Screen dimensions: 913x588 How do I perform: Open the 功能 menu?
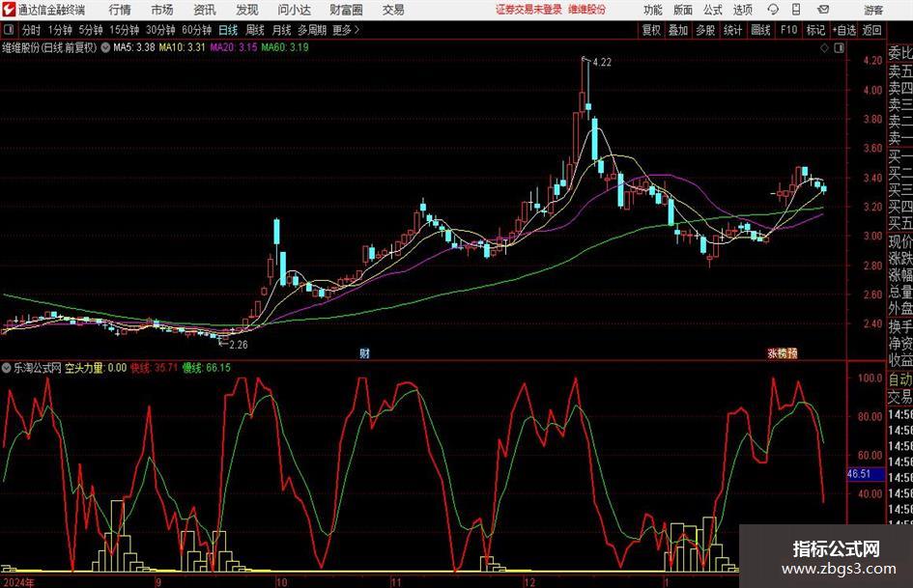click(653, 10)
